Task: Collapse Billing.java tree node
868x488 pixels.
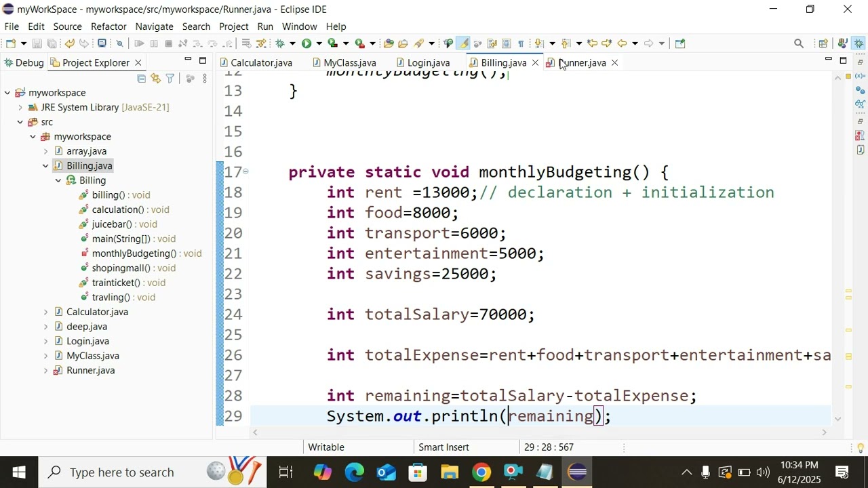Action: pyautogui.click(x=45, y=165)
